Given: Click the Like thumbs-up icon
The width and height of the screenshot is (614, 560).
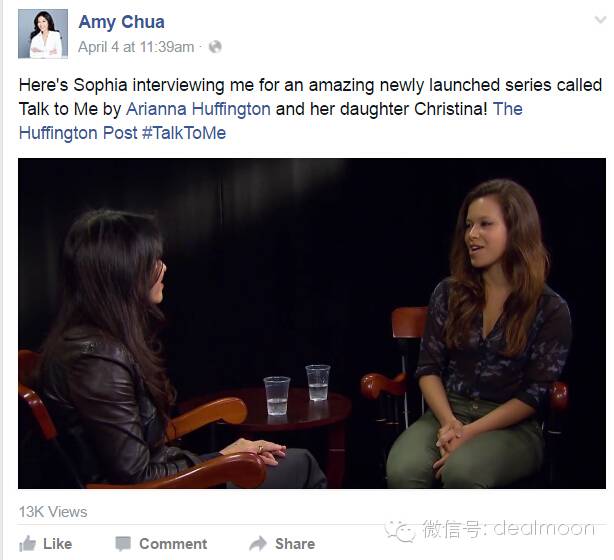Looking at the screenshot, I should coord(27,544).
